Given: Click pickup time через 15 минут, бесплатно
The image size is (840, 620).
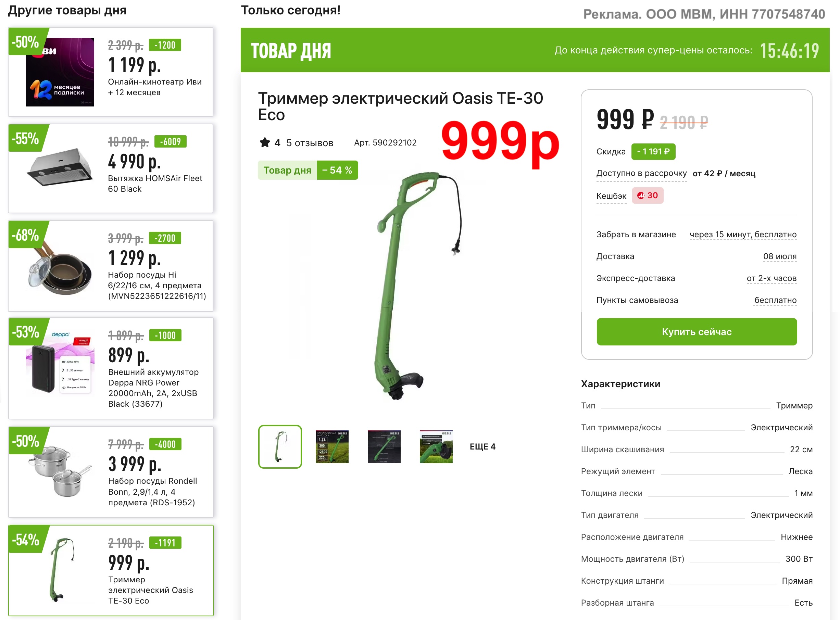Looking at the screenshot, I should (743, 235).
